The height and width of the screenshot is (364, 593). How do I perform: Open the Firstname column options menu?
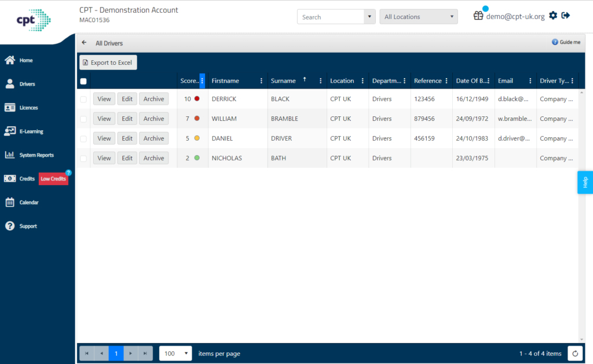[x=261, y=81]
